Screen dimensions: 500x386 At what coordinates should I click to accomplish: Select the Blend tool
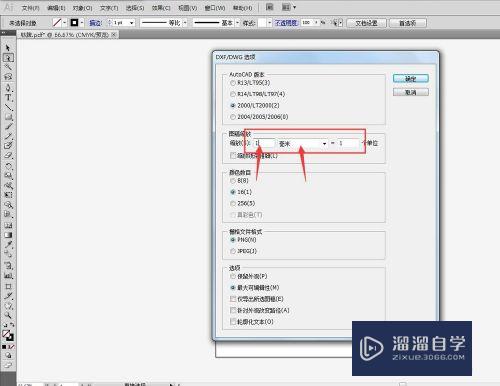click(8, 254)
